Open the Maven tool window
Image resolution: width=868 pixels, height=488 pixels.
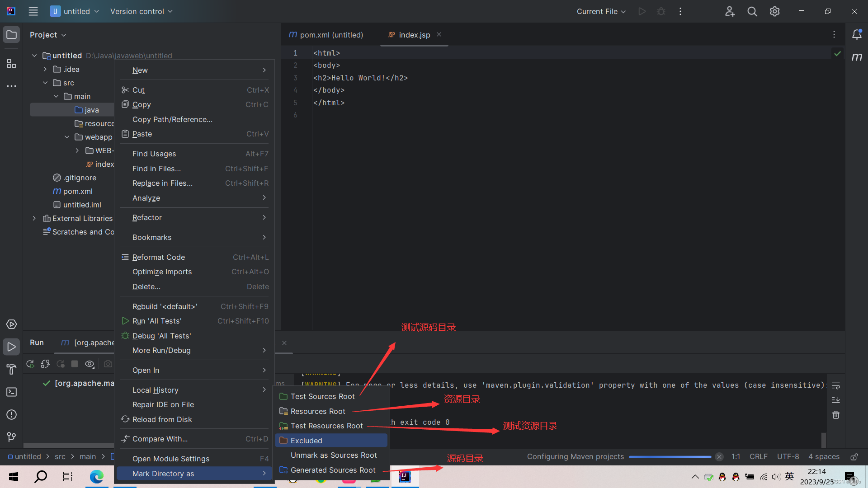[857, 57]
